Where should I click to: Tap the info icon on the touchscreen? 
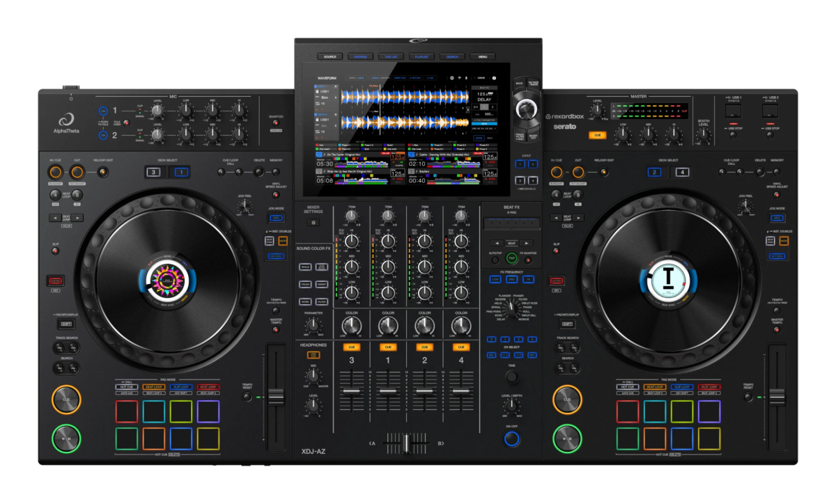click(495, 78)
